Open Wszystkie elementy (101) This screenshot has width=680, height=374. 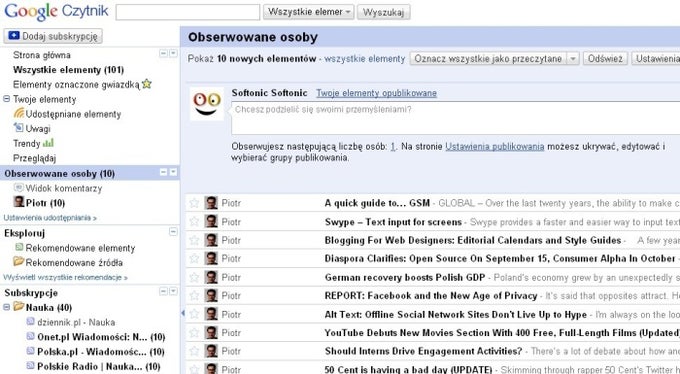[x=69, y=70]
